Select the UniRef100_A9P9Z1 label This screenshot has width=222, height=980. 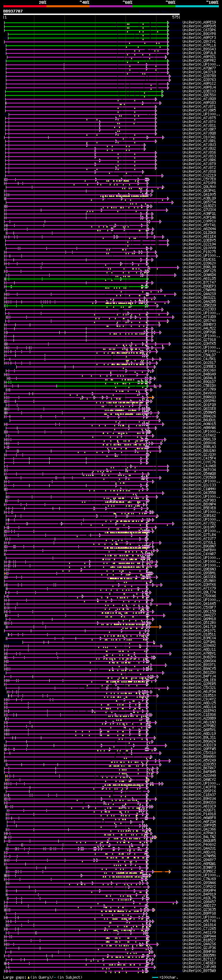click(x=199, y=57)
